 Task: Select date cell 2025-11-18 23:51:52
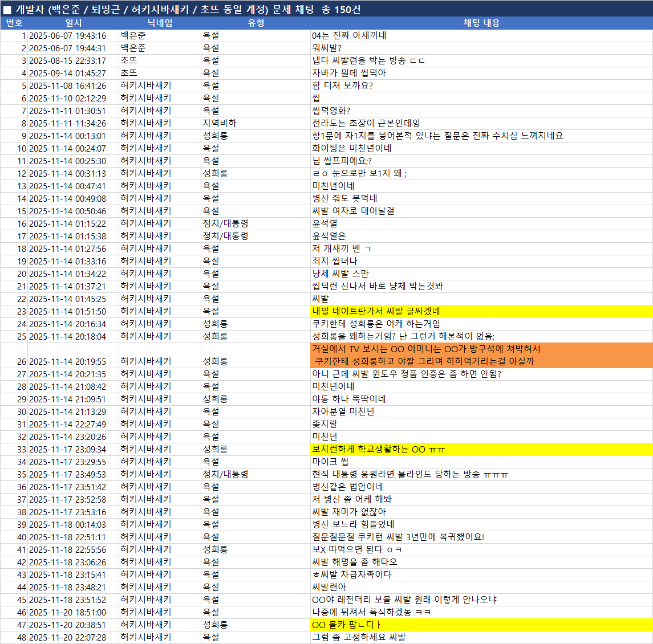pos(74,600)
